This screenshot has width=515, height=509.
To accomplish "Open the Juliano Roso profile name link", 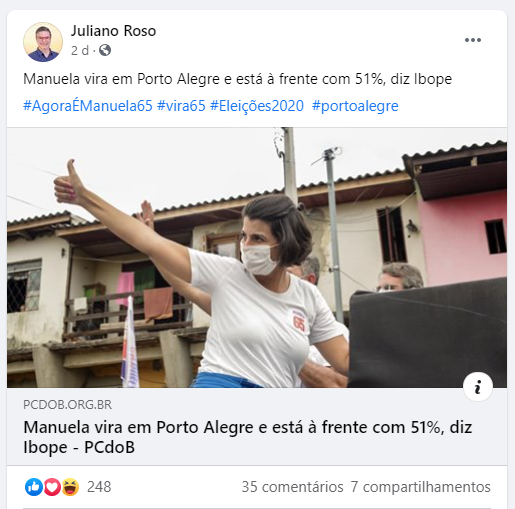I will click(113, 31).
